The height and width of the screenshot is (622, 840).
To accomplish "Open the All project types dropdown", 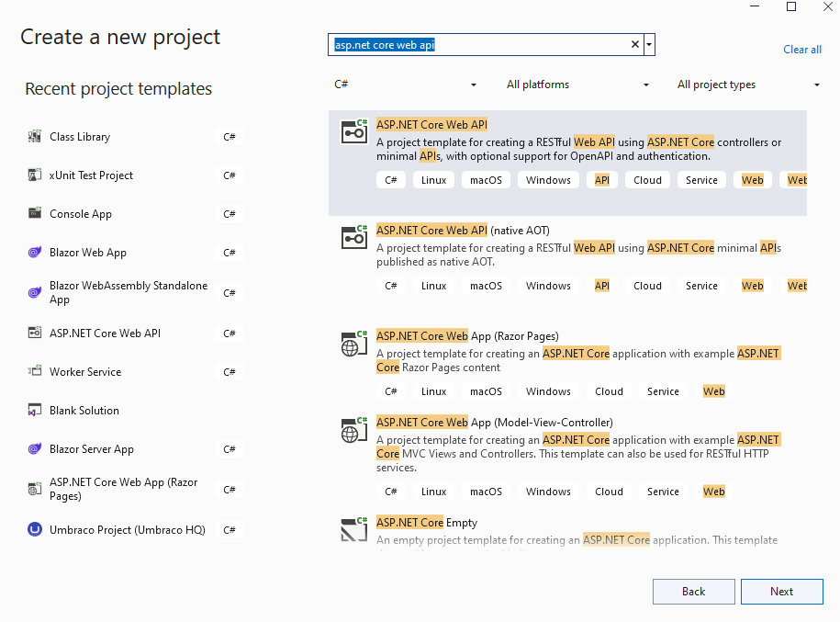I will coord(748,85).
